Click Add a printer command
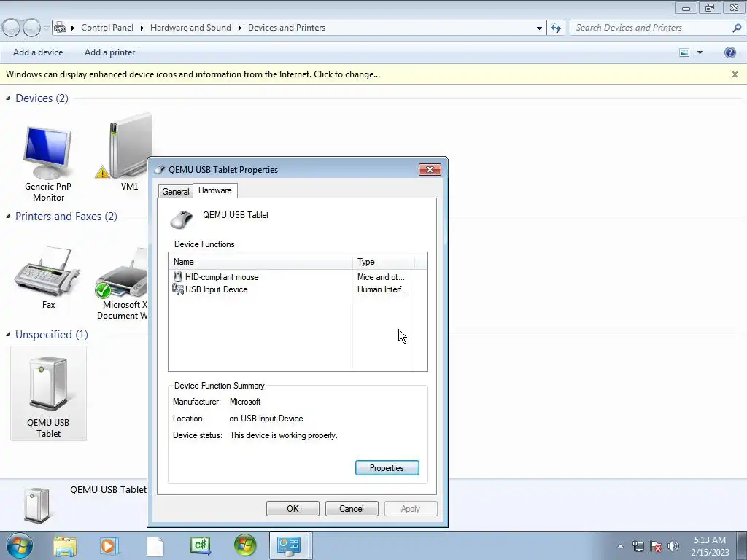The width and height of the screenshot is (747, 560). point(109,52)
